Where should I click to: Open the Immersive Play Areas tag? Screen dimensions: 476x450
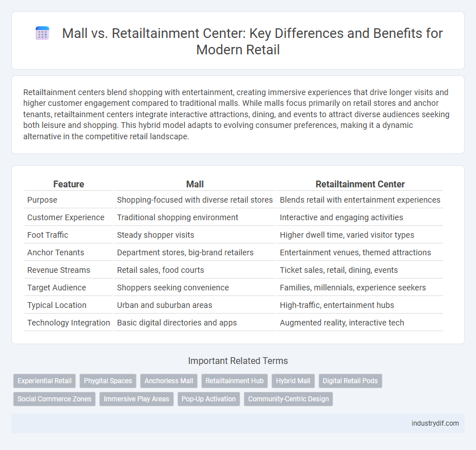click(x=137, y=399)
